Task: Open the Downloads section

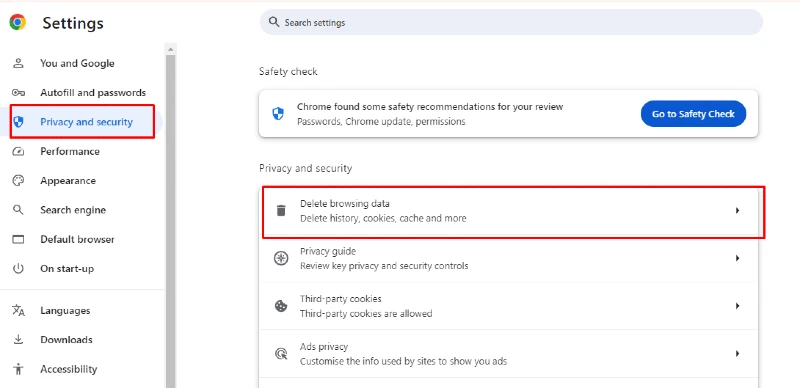Action: [x=66, y=340]
